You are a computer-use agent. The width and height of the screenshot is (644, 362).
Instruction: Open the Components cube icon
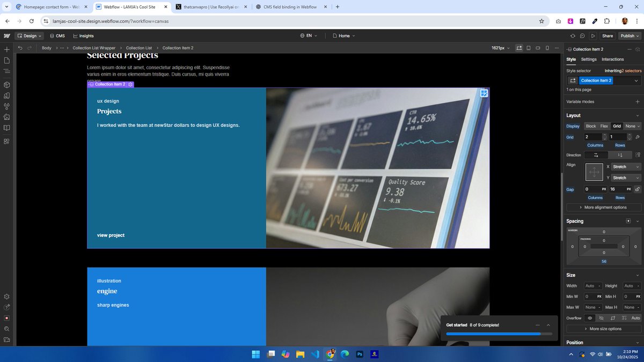pyautogui.click(x=6, y=85)
